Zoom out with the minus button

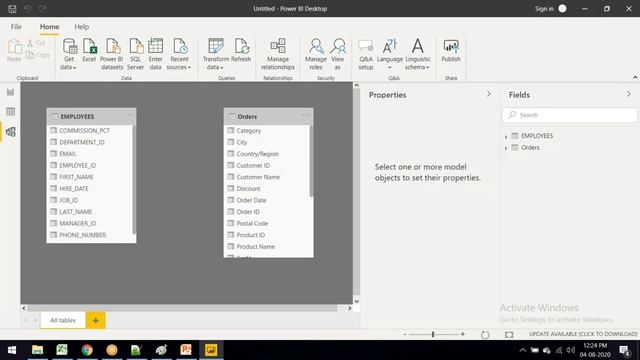click(405, 334)
